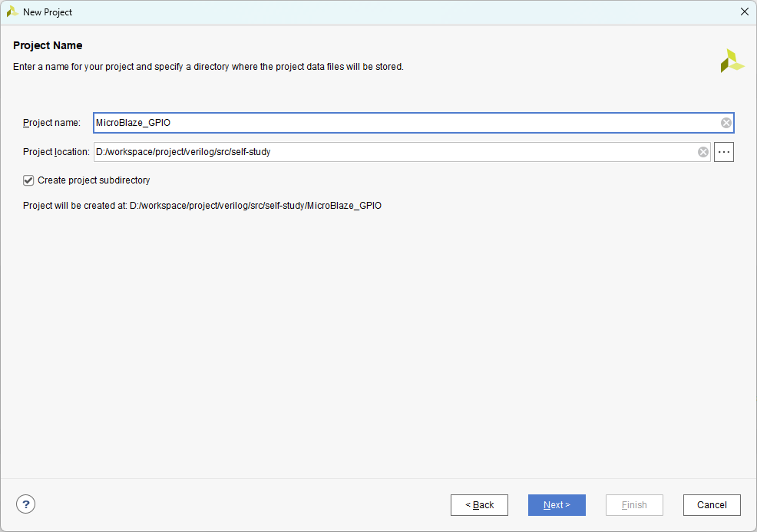Open the help question mark icon
The width and height of the screenshot is (757, 532).
pos(26,504)
